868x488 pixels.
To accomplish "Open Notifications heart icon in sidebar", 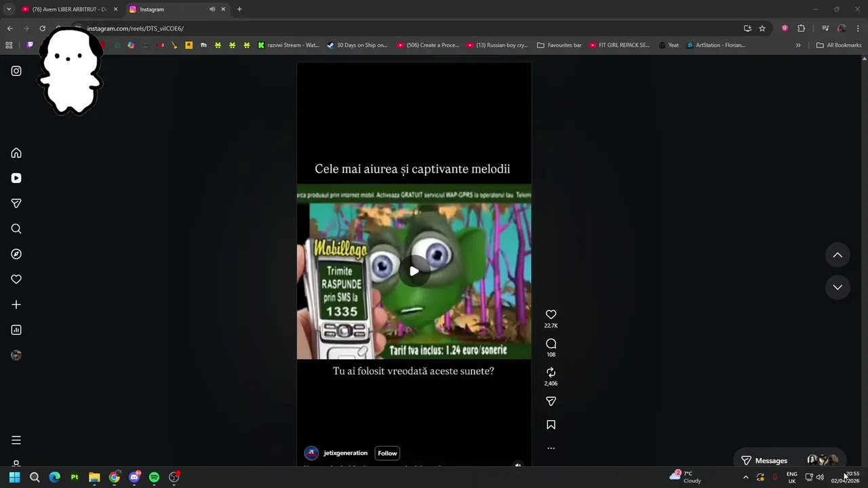I will pos(16,279).
